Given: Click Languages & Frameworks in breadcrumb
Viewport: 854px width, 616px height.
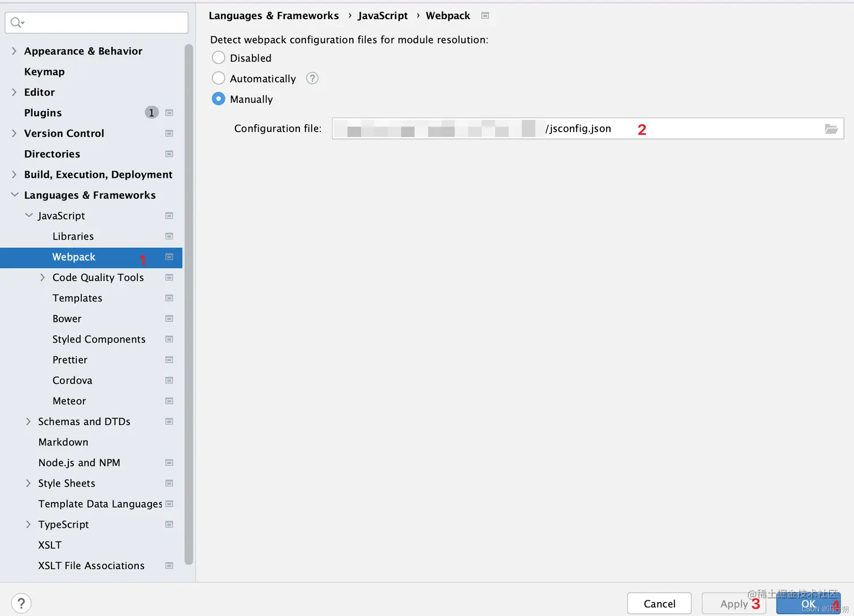Looking at the screenshot, I should [x=274, y=16].
